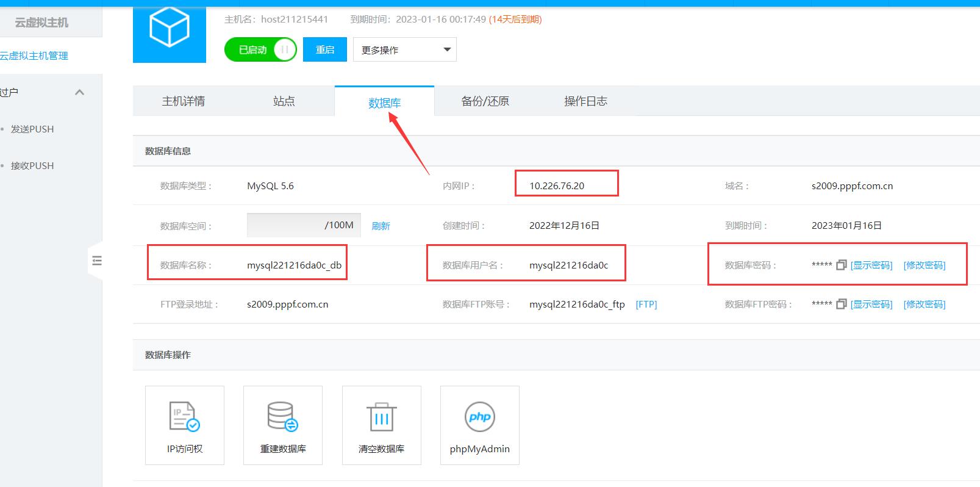Copy database password using copy icon

point(841,265)
